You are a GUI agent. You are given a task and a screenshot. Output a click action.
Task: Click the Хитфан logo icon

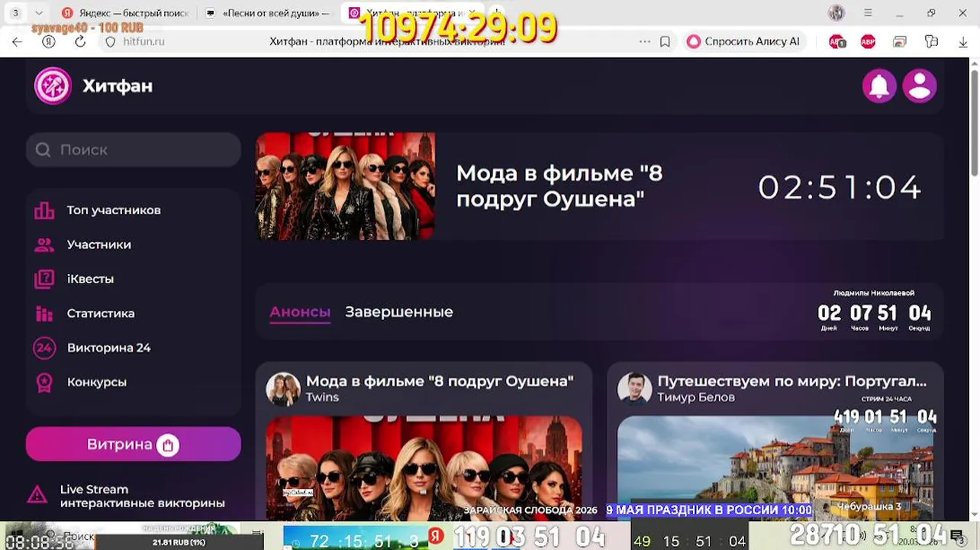pyautogui.click(x=53, y=86)
